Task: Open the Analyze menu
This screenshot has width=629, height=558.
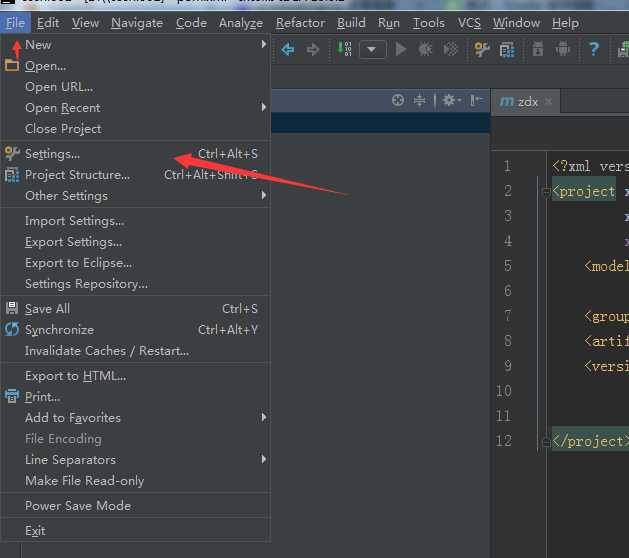Action: 241,23
